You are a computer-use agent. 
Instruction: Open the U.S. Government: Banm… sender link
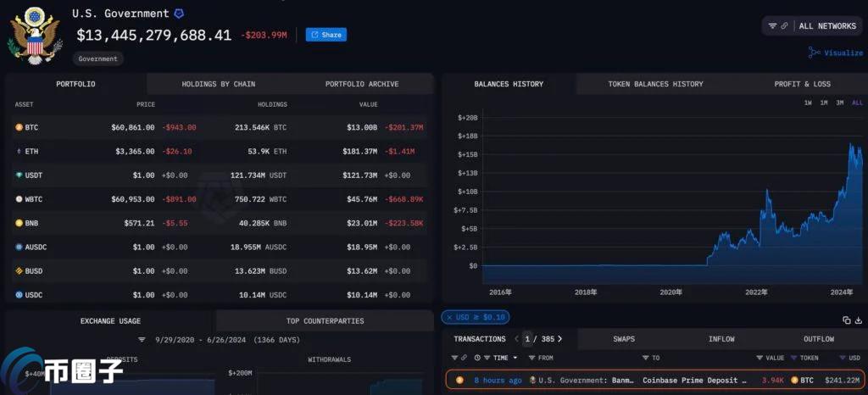coord(581,380)
